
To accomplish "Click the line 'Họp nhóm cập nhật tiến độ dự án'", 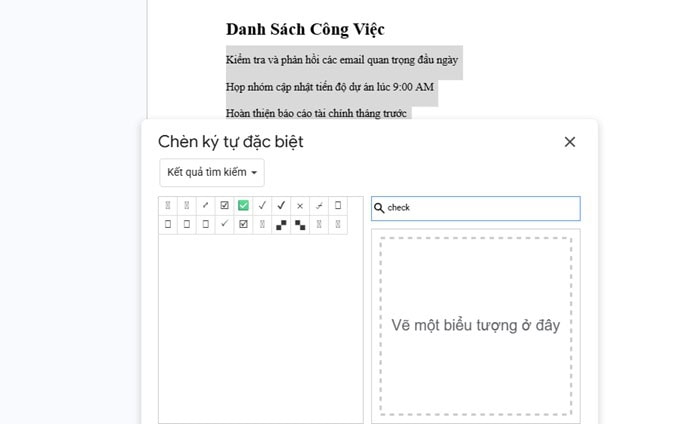I will point(330,87).
